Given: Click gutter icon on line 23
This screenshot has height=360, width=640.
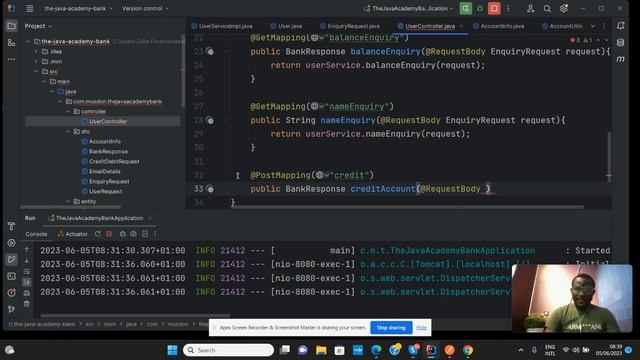Looking at the screenshot, I should [x=209, y=51].
